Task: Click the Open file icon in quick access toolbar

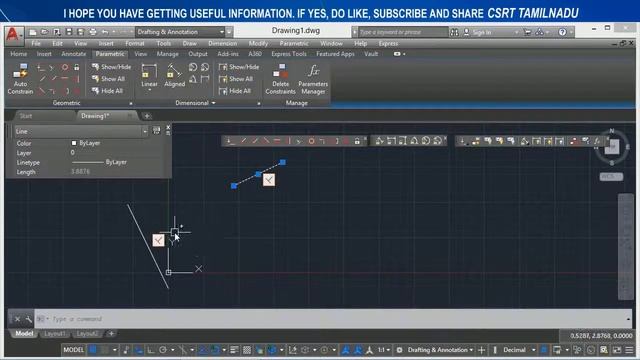Action: coord(44,32)
